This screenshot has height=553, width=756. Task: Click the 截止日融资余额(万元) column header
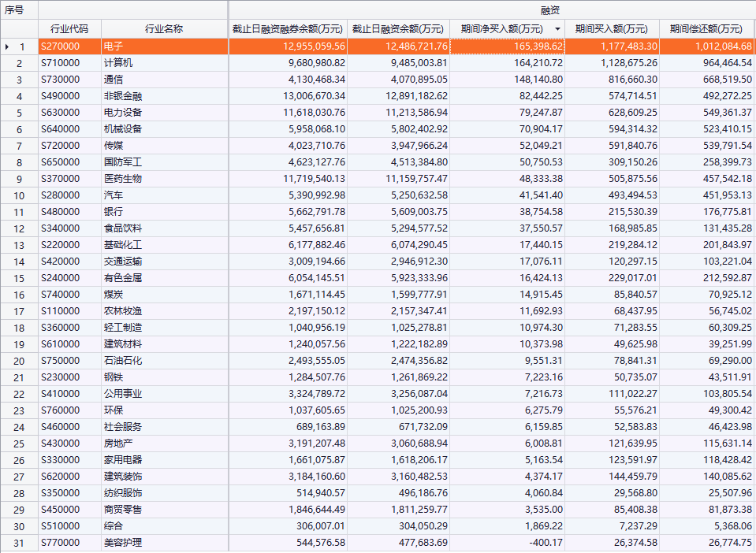398,29
